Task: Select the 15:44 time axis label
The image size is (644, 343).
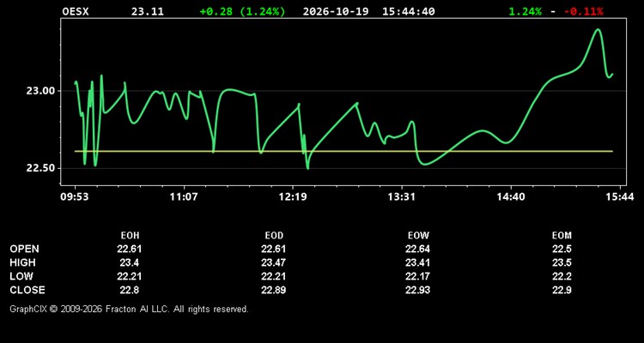Action: tap(619, 197)
